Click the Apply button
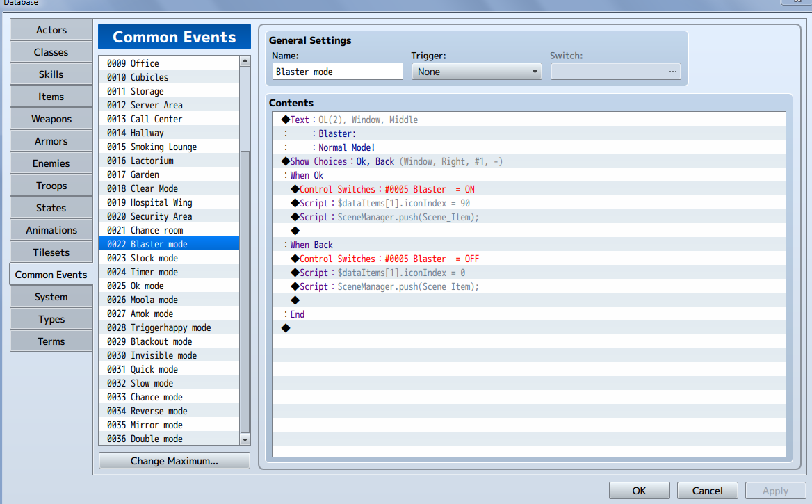This screenshot has height=504, width=812. [775, 491]
